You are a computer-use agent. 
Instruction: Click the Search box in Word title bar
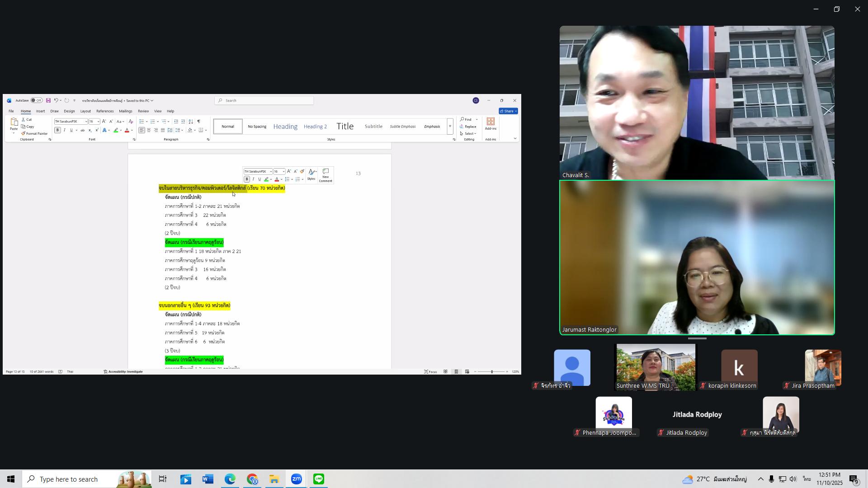pyautogui.click(x=264, y=101)
